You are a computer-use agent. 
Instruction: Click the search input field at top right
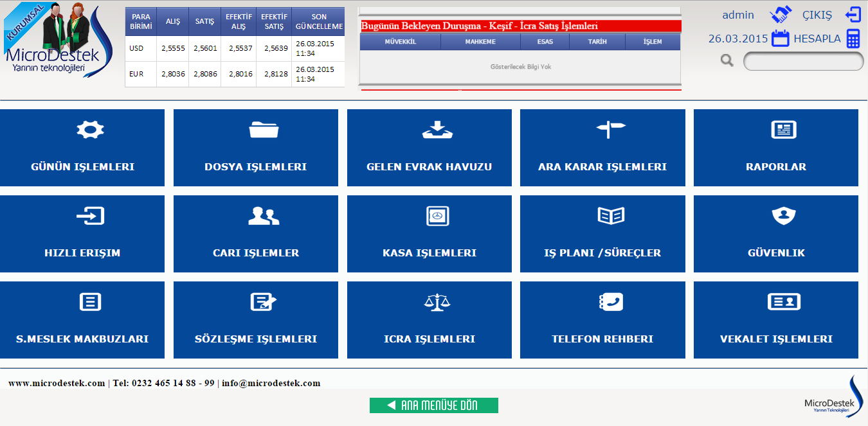(803, 61)
